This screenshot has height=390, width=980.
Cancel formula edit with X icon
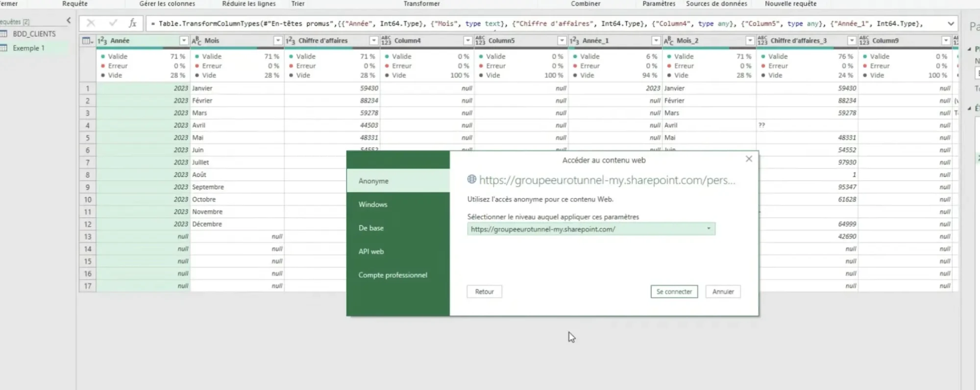tap(91, 23)
